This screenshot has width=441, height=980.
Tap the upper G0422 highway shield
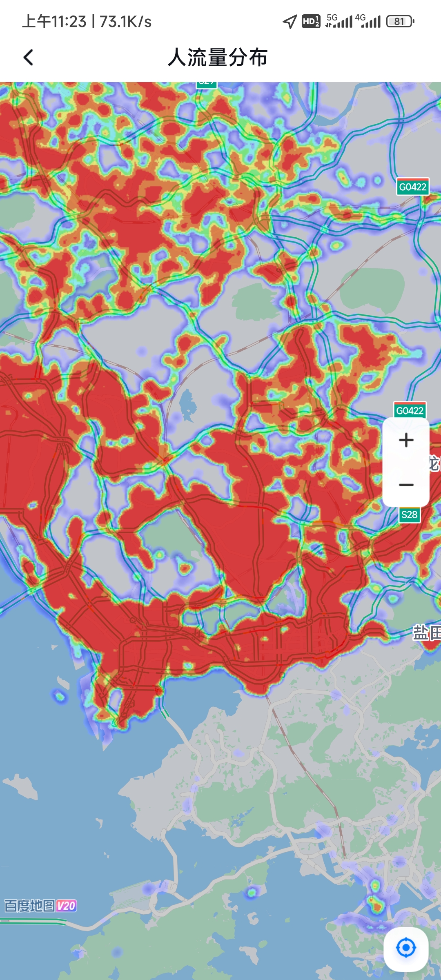point(412,187)
